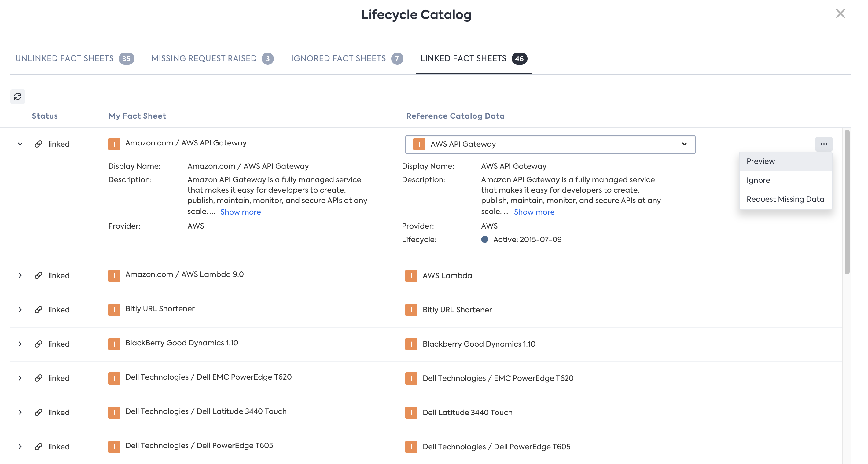Click orange icon beside Dell EMC PowerEdge T620 fact sheet
Viewport: 868px width, 464px height.
coord(114,378)
